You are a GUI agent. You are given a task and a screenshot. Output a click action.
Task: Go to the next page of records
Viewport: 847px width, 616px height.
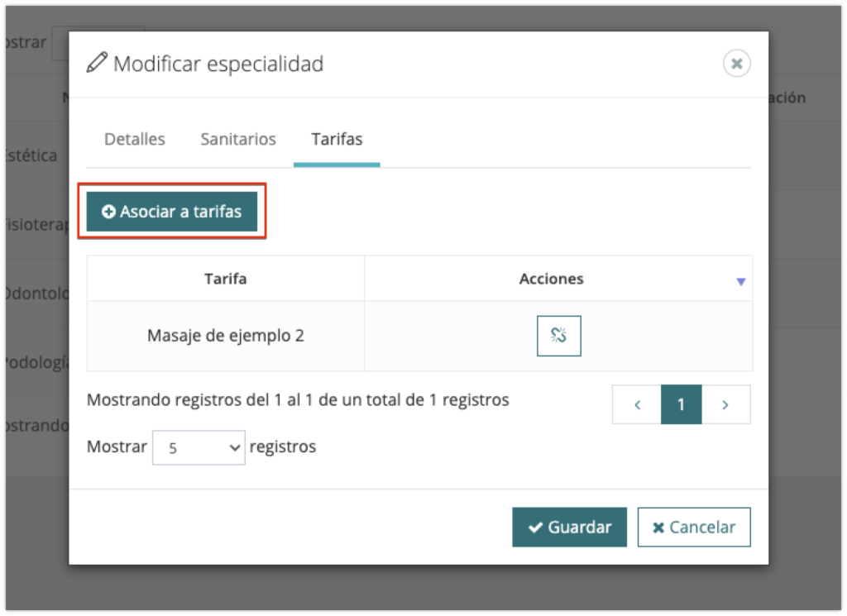click(725, 404)
